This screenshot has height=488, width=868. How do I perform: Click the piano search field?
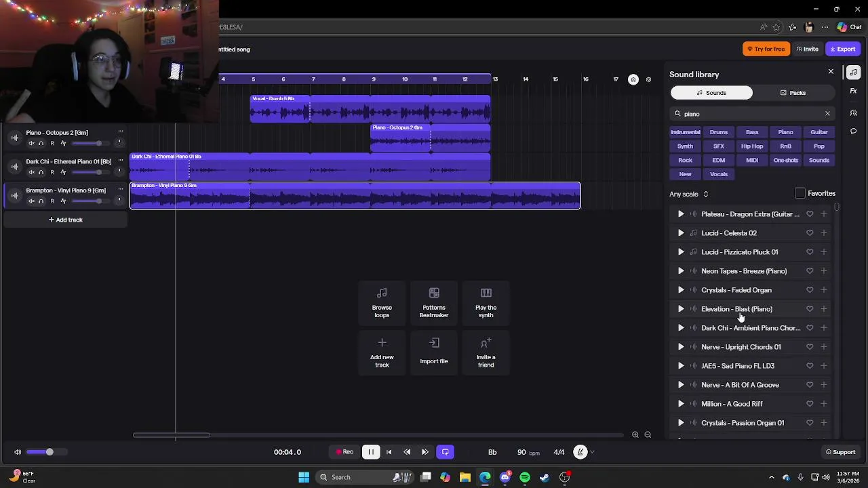(x=751, y=114)
